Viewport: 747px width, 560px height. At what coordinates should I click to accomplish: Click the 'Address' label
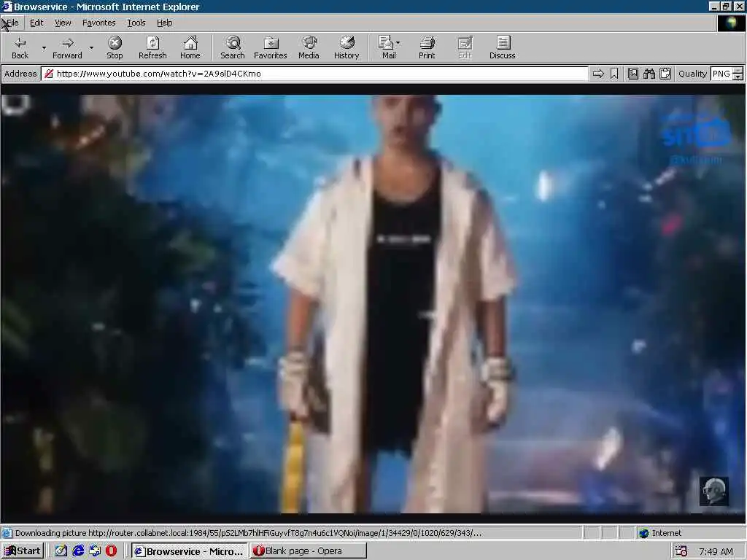pyautogui.click(x=20, y=74)
